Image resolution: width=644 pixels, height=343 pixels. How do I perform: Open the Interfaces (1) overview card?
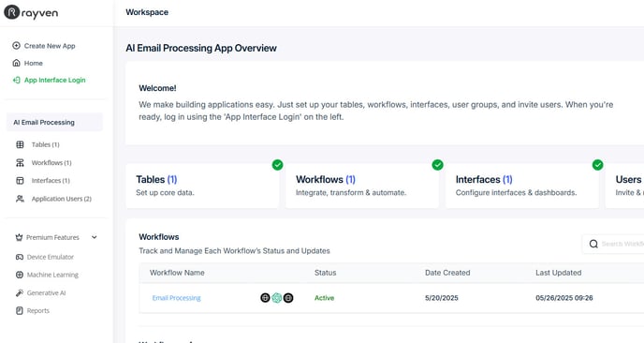click(x=522, y=186)
